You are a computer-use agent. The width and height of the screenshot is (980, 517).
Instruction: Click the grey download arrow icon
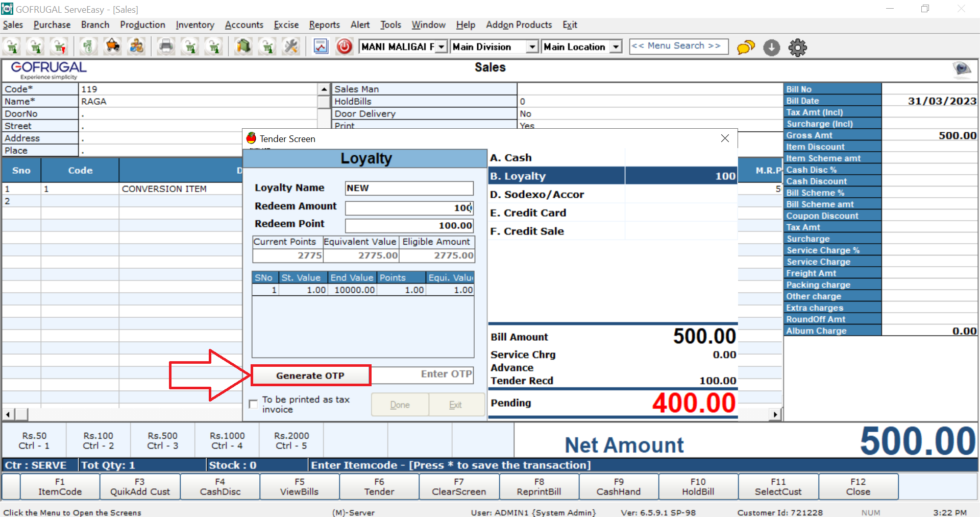point(772,48)
